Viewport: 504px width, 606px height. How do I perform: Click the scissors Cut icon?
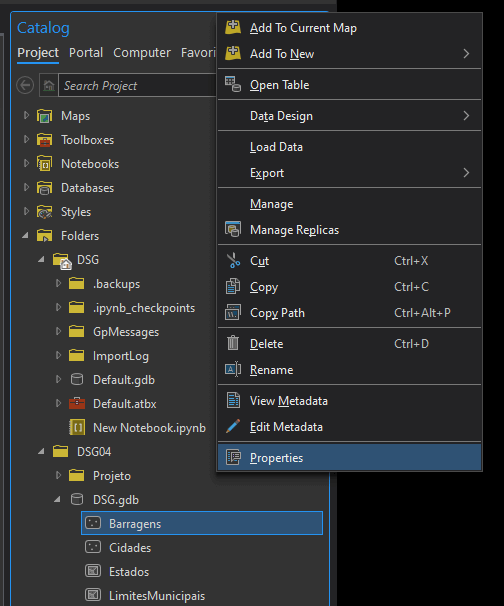point(233,260)
